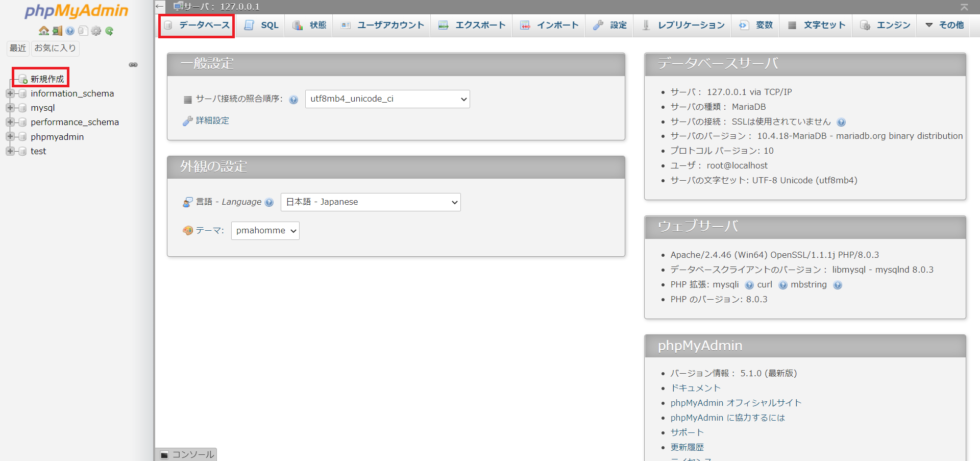Screen dimensions: 980x461
Task: Click help icon beside SSL not used text
Action: click(x=842, y=122)
